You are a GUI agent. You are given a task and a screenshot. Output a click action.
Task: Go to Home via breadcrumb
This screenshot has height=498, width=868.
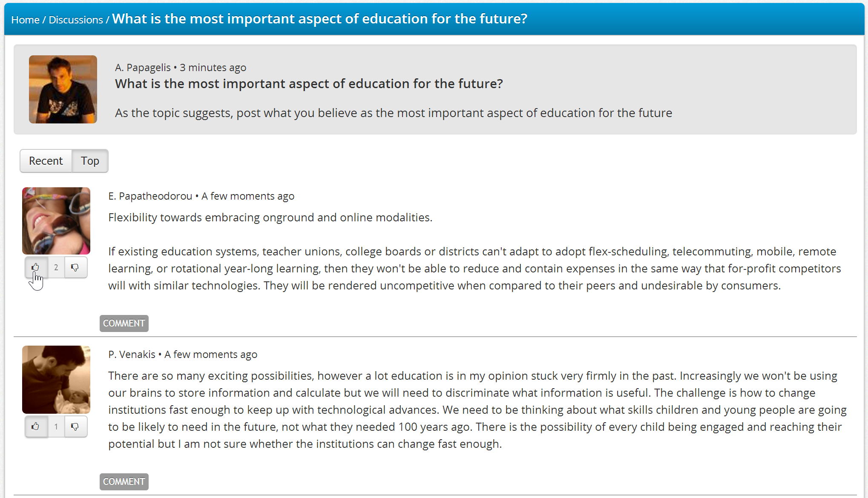25,20
